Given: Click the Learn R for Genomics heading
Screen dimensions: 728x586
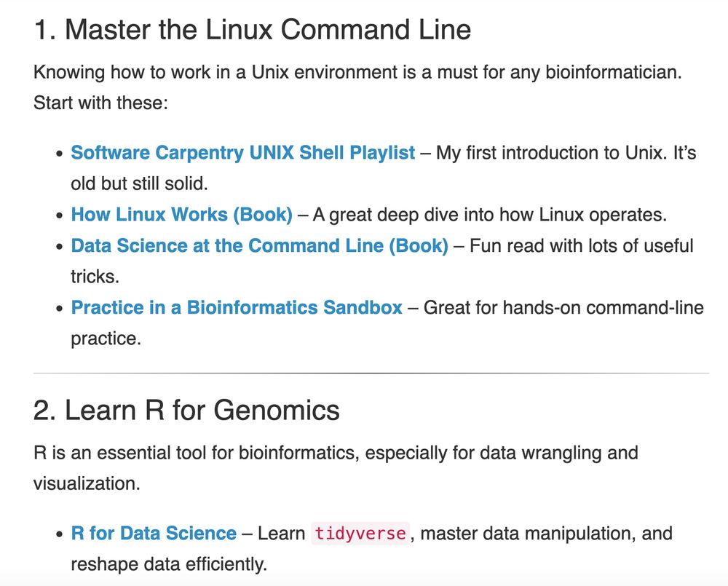Looking at the screenshot, I should point(186,411).
